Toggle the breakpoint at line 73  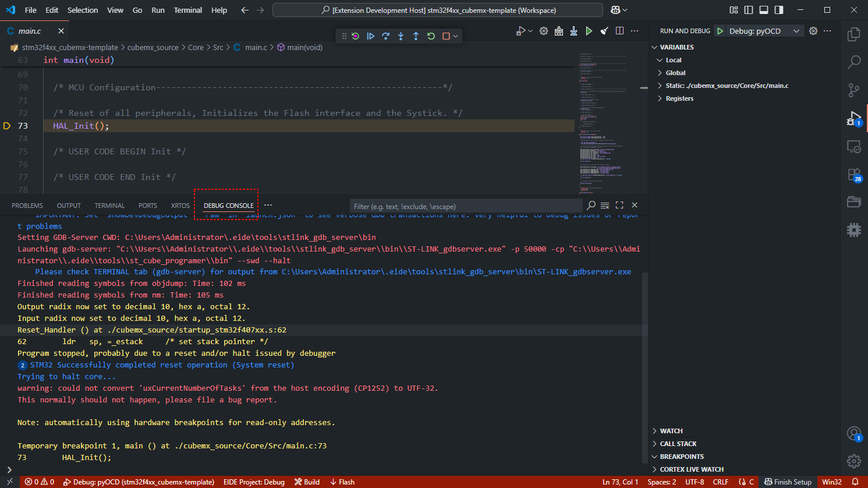7,126
